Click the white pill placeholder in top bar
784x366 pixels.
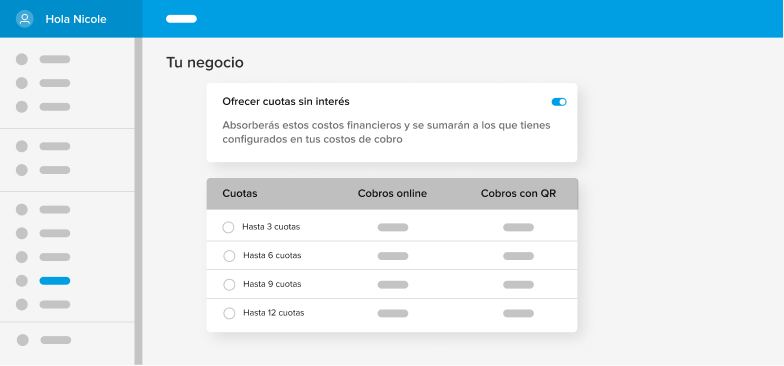(x=182, y=19)
